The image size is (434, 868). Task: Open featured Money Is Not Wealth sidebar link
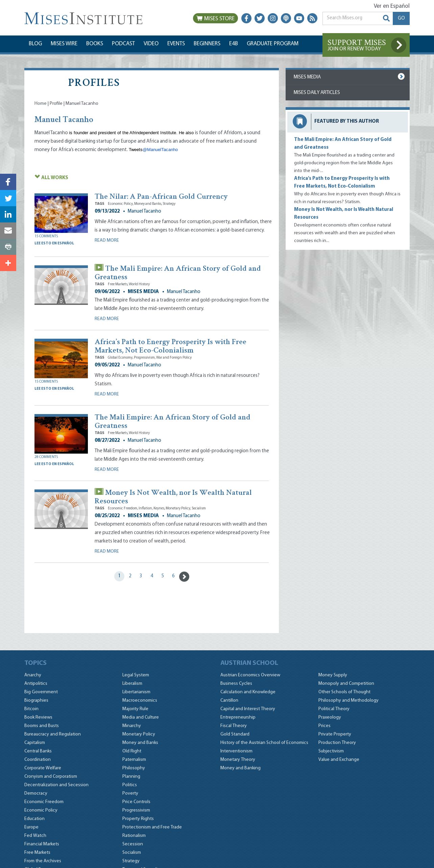[x=343, y=213]
